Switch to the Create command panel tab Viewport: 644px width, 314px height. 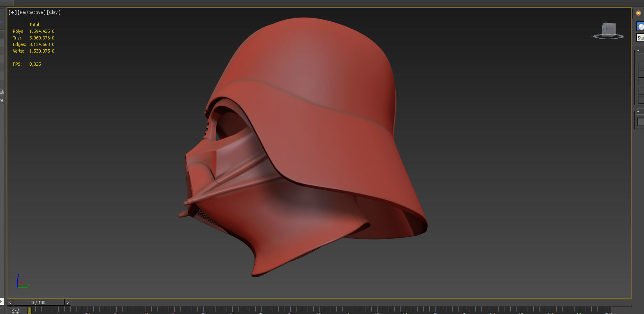pos(638,13)
